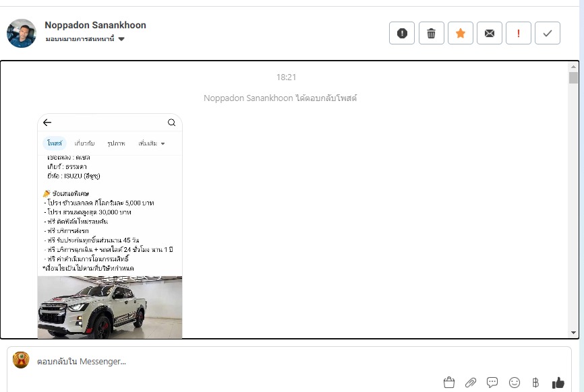Click the 18:21 timestamp text

(286, 77)
